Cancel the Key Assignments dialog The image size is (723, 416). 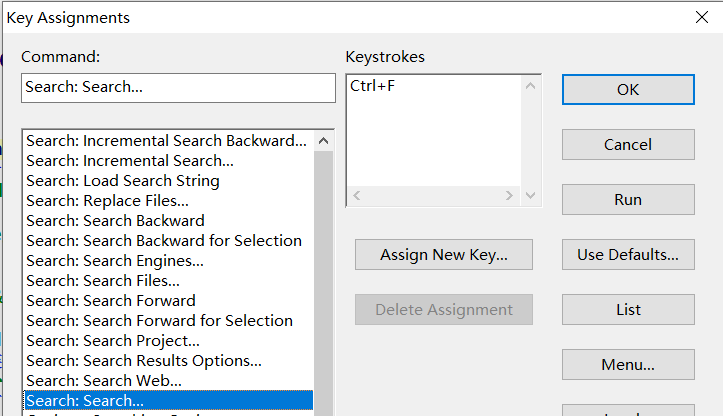[x=628, y=144]
